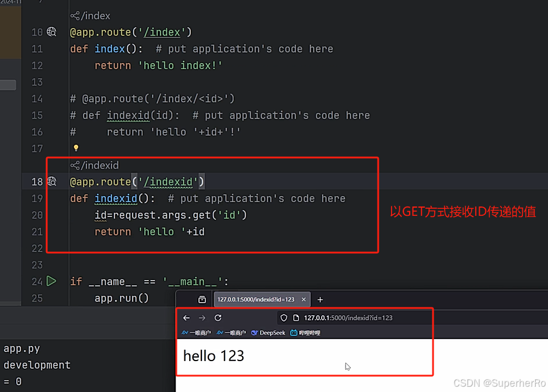Click the browser address bar URL
548x392 pixels.
coord(348,318)
